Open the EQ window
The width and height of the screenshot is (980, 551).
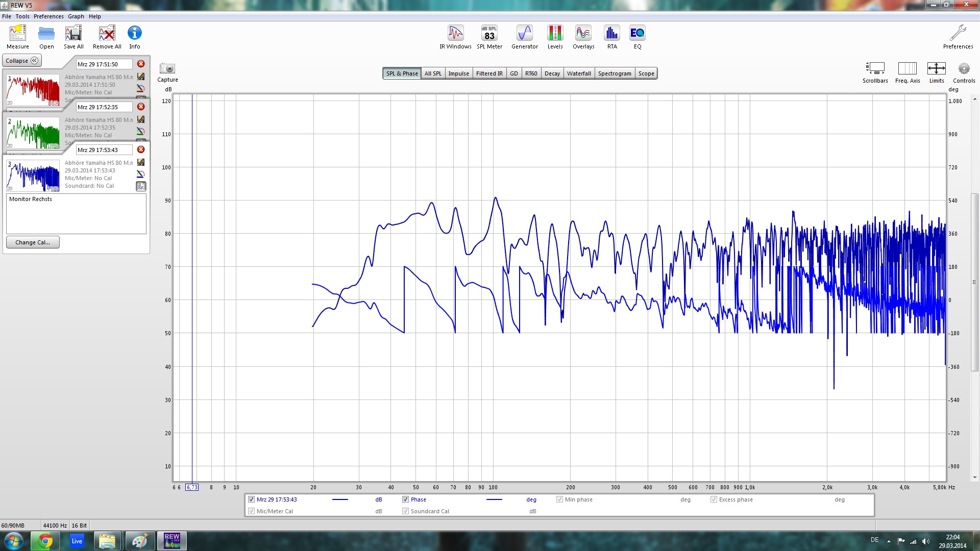tap(638, 37)
